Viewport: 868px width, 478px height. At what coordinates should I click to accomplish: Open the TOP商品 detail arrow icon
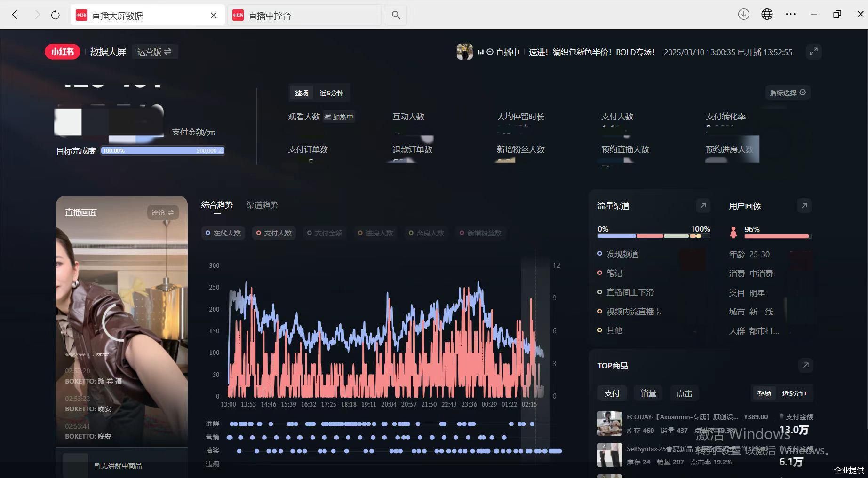point(805,365)
